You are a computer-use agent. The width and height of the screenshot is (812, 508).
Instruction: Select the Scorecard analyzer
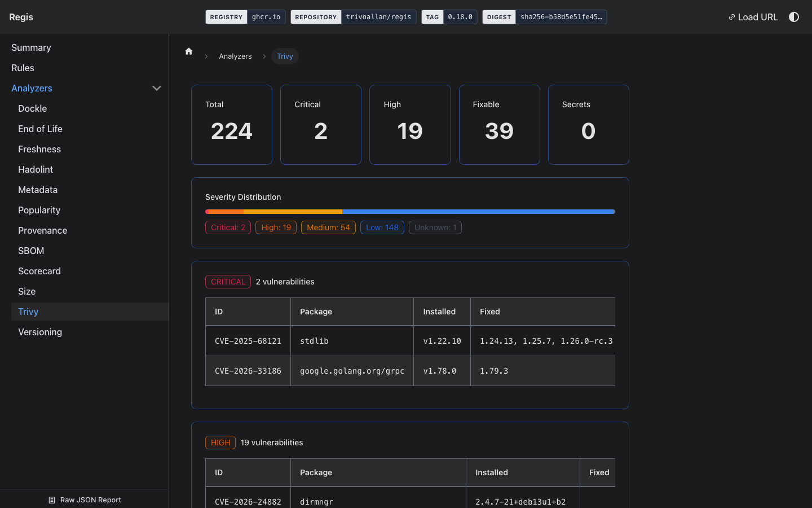[x=39, y=271]
